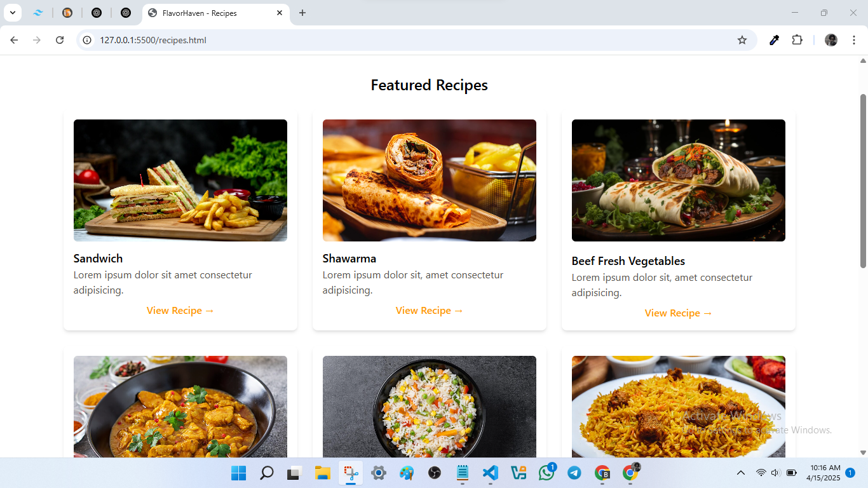Open View Recipe link for Shawarma

430,311
